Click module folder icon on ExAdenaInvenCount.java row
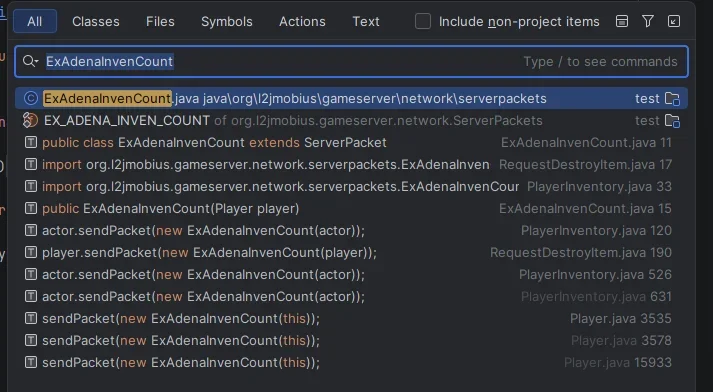 click(x=672, y=99)
